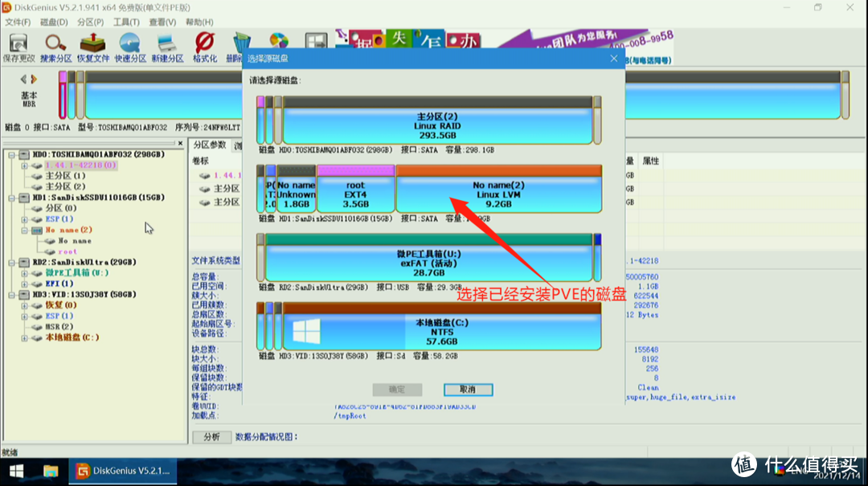Open the 查看(V) menu

[x=162, y=22]
